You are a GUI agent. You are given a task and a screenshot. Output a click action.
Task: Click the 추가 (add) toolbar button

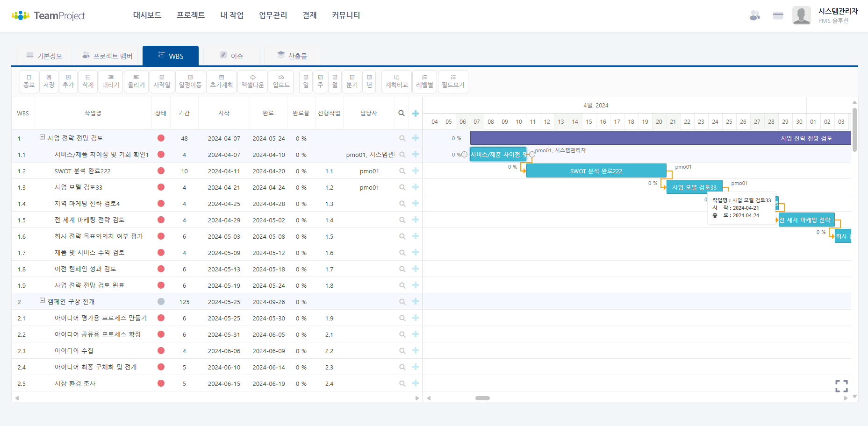coord(68,81)
